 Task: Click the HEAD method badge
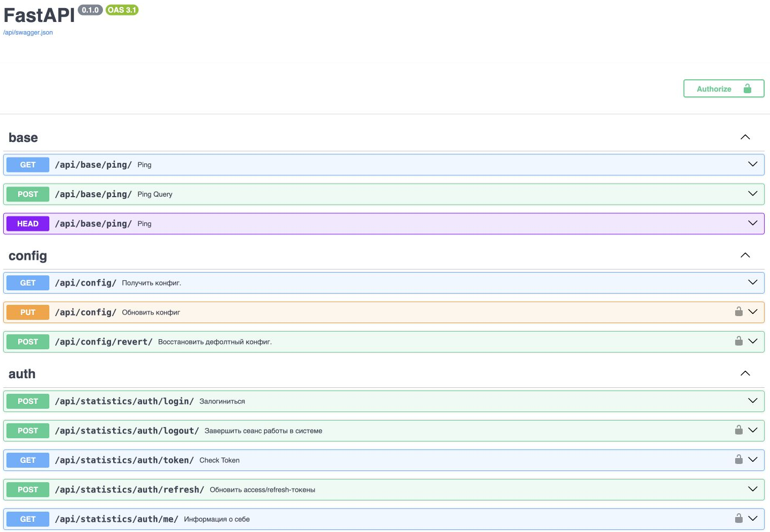click(x=28, y=224)
